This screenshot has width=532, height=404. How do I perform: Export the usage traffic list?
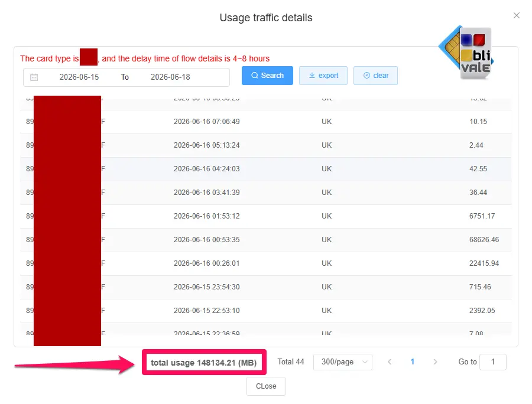tap(323, 76)
